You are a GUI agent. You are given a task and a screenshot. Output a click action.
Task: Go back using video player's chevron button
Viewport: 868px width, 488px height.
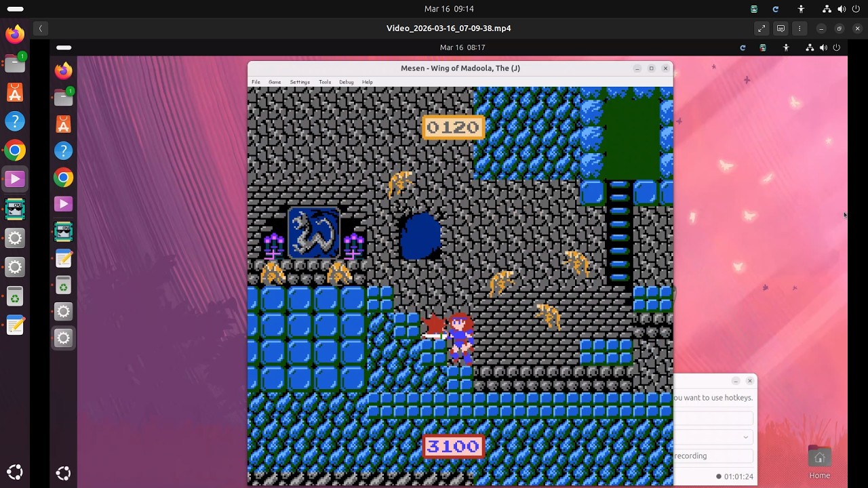coord(41,28)
